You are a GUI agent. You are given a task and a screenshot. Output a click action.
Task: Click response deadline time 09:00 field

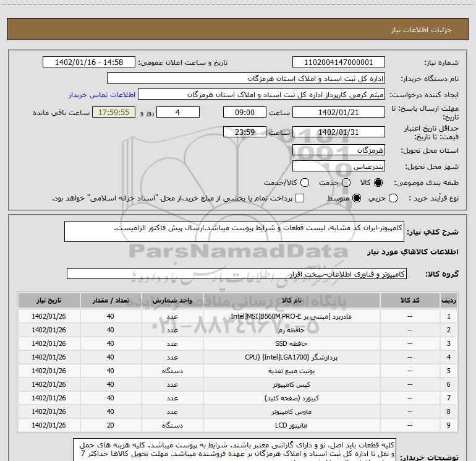(x=245, y=112)
